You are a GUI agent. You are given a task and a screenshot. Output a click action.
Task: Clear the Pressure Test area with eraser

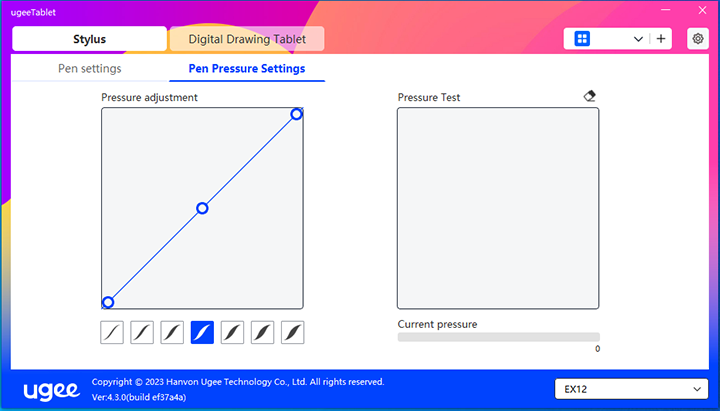(x=589, y=96)
